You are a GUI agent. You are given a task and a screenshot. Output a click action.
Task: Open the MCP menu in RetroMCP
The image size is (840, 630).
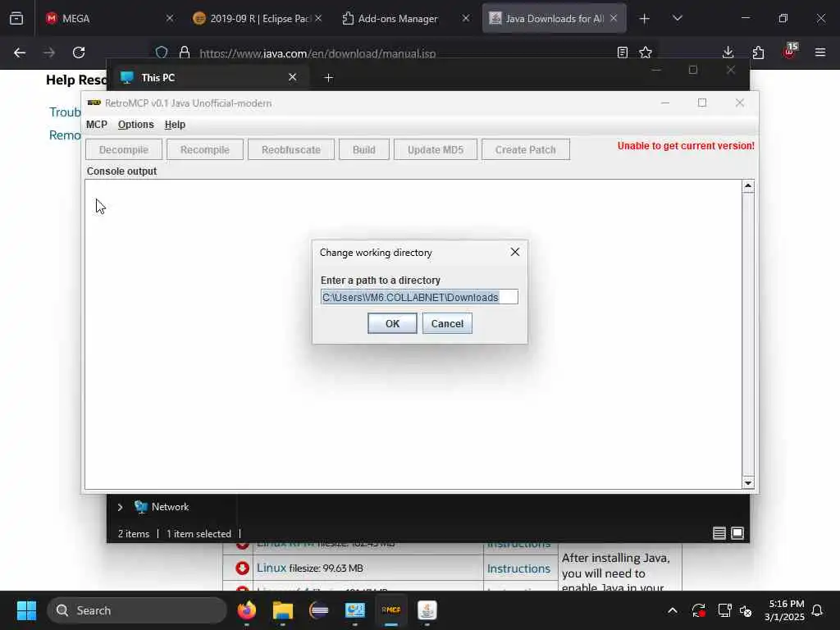pyautogui.click(x=97, y=125)
